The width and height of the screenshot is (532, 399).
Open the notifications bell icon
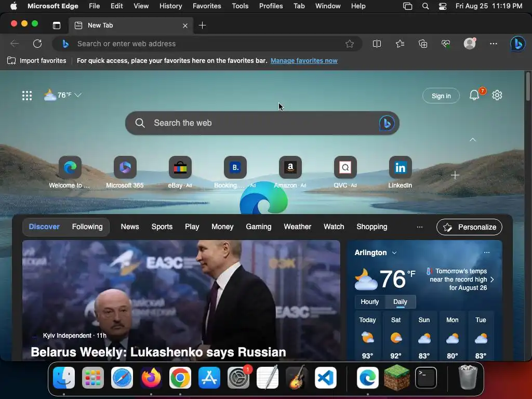click(x=474, y=96)
